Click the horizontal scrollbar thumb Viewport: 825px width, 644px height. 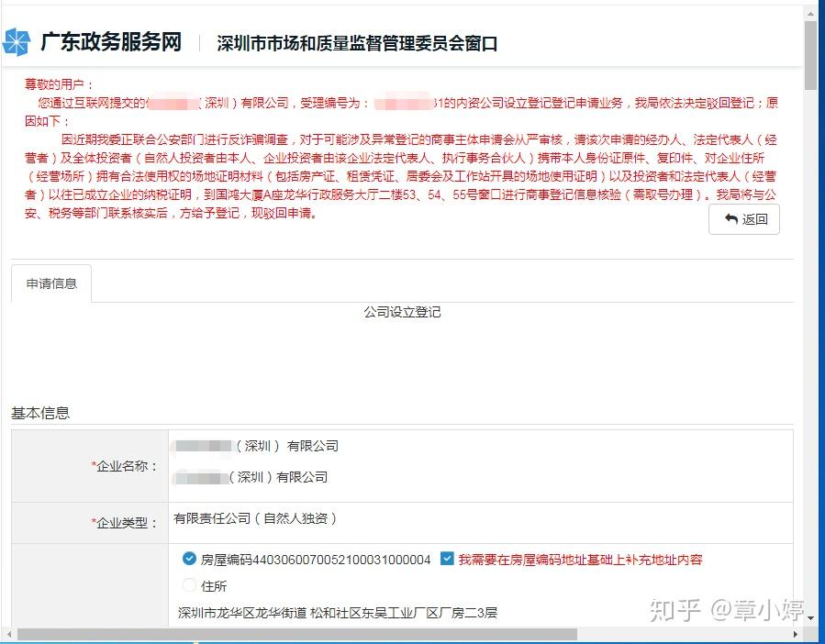click(297, 634)
